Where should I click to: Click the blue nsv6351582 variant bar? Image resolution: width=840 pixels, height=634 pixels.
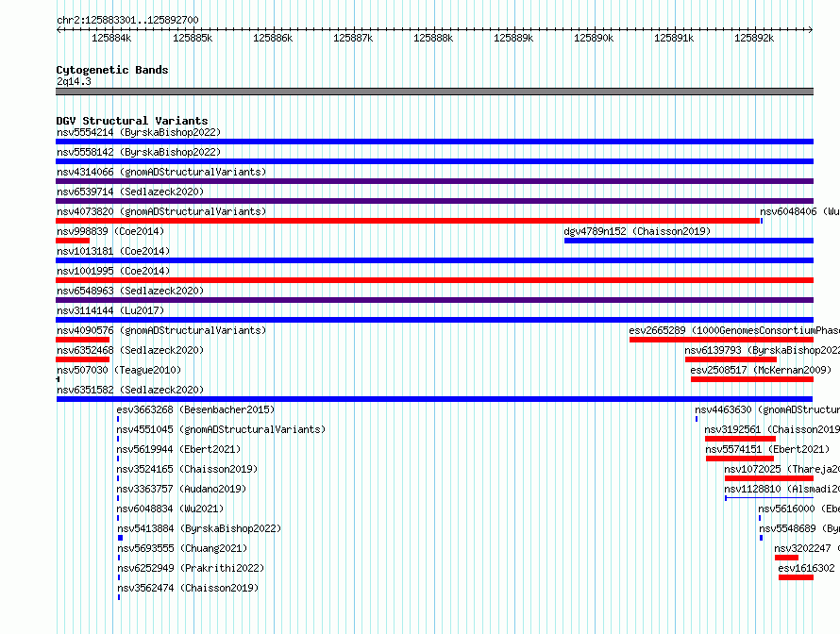pyautogui.click(x=434, y=399)
